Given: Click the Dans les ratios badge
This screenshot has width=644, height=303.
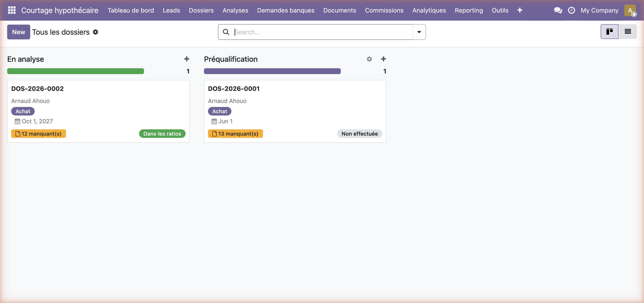Looking at the screenshot, I should (162, 134).
